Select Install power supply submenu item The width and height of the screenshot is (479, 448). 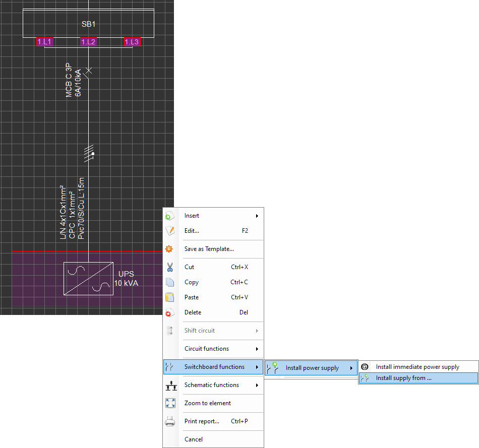(x=311, y=368)
